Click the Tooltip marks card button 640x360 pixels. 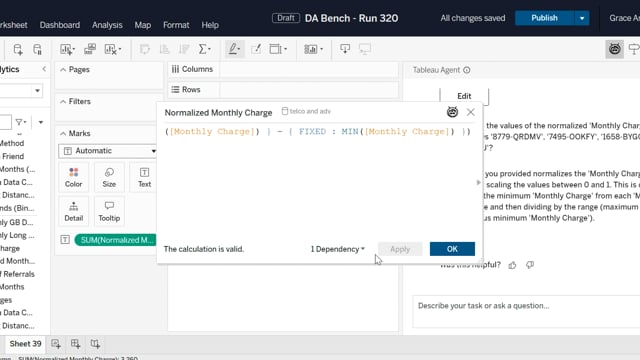109,211
